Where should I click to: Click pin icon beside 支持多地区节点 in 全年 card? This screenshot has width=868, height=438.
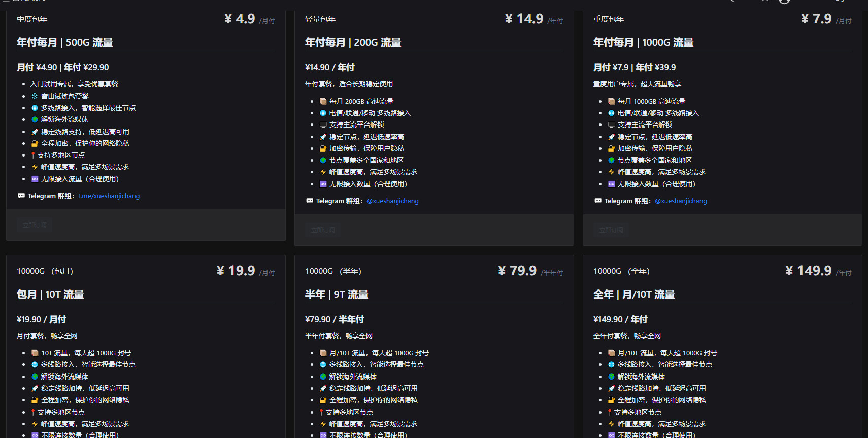610,412
